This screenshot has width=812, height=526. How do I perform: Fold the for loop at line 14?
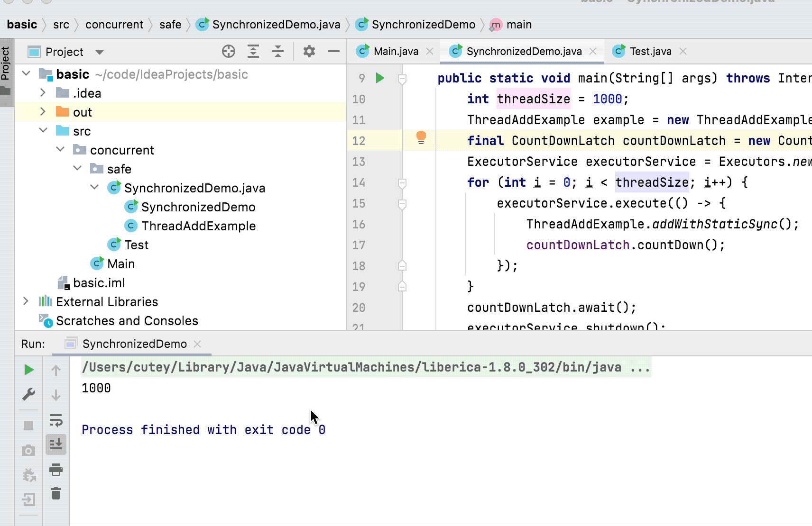(402, 183)
